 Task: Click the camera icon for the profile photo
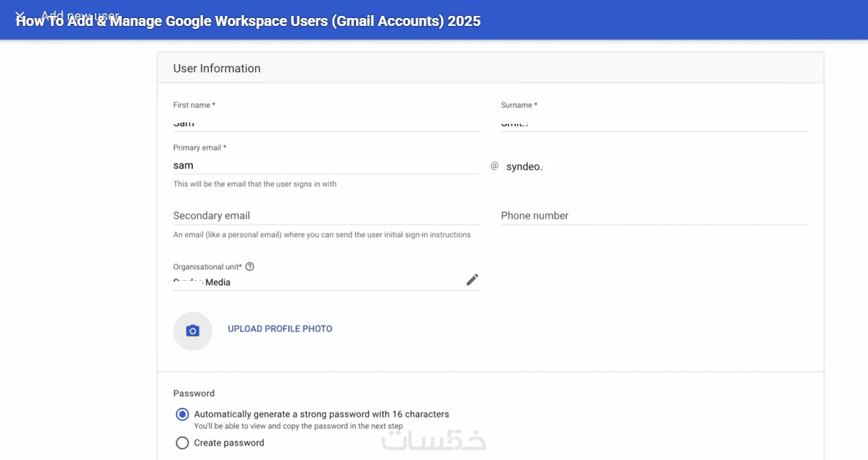pos(192,331)
